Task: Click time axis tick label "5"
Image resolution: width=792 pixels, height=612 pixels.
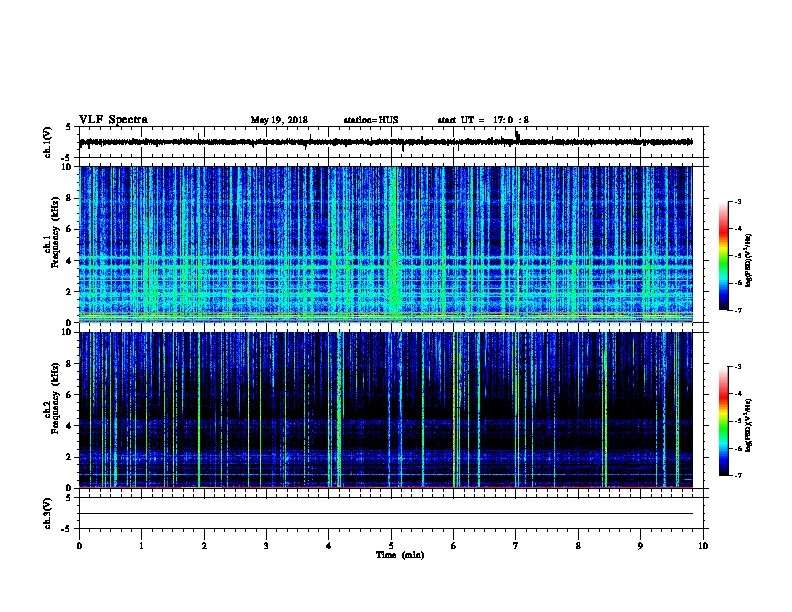Action: pyautogui.click(x=391, y=546)
